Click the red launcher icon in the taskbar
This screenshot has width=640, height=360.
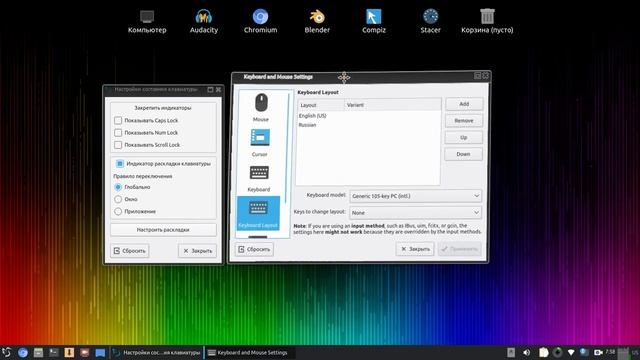[x=84, y=353]
